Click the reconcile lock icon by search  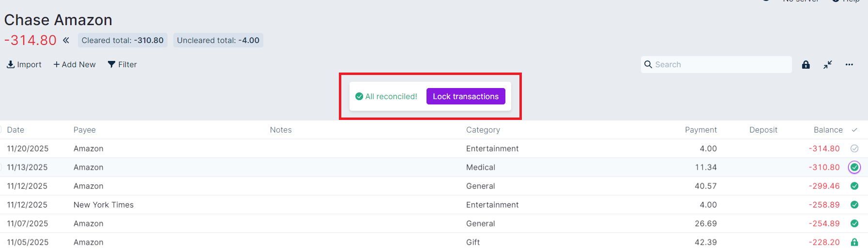[x=806, y=64]
